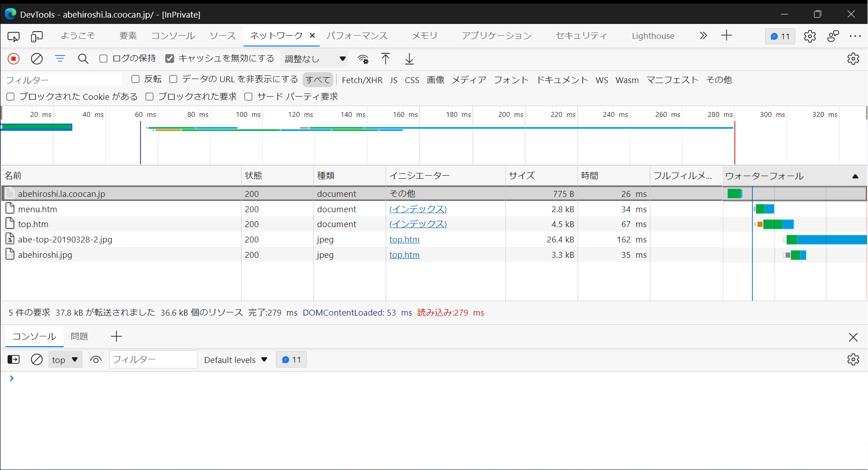Open the コンソール tab in top bar
This screenshot has height=470, width=868.
point(173,36)
